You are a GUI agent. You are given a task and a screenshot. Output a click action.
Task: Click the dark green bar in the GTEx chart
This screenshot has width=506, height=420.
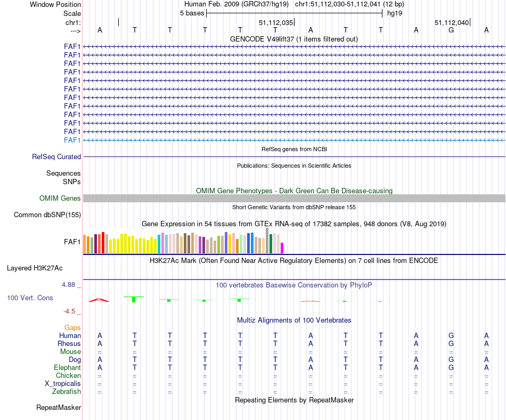tap(271, 244)
